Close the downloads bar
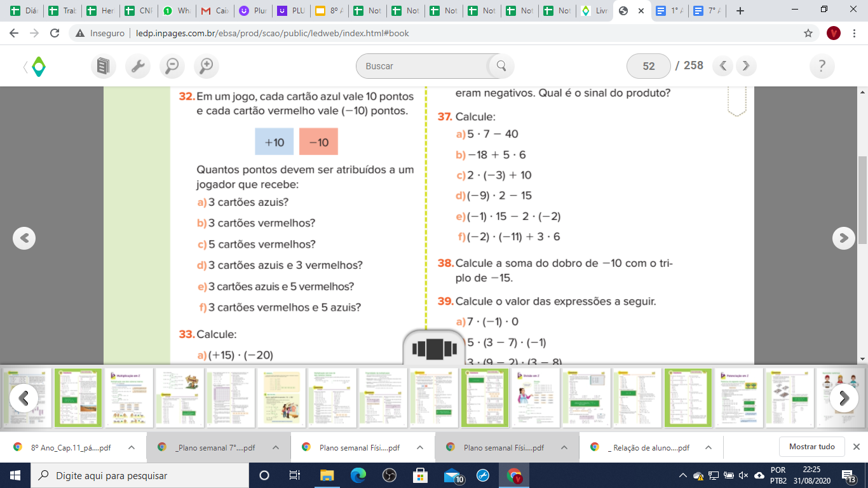868x488 pixels. pos(857,447)
